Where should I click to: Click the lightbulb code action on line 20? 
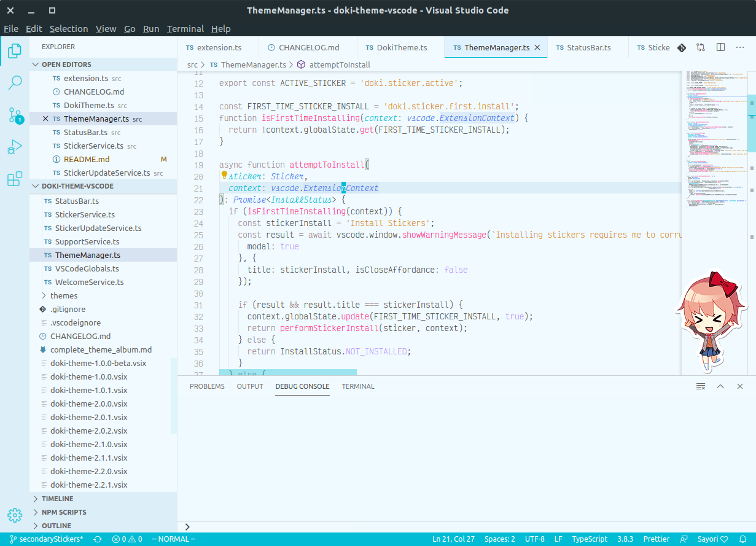[224, 176]
